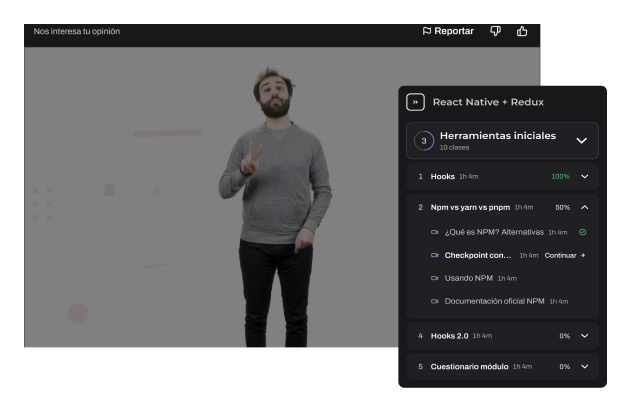Click the thumbs down dislike icon
632x412 pixels.
tap(495, 31)
